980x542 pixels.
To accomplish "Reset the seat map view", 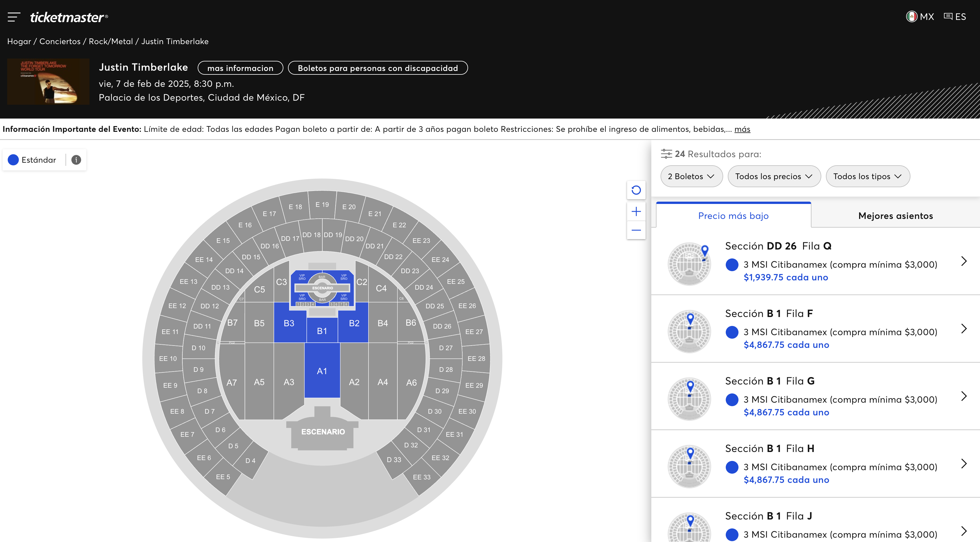I will coord(636,190).
